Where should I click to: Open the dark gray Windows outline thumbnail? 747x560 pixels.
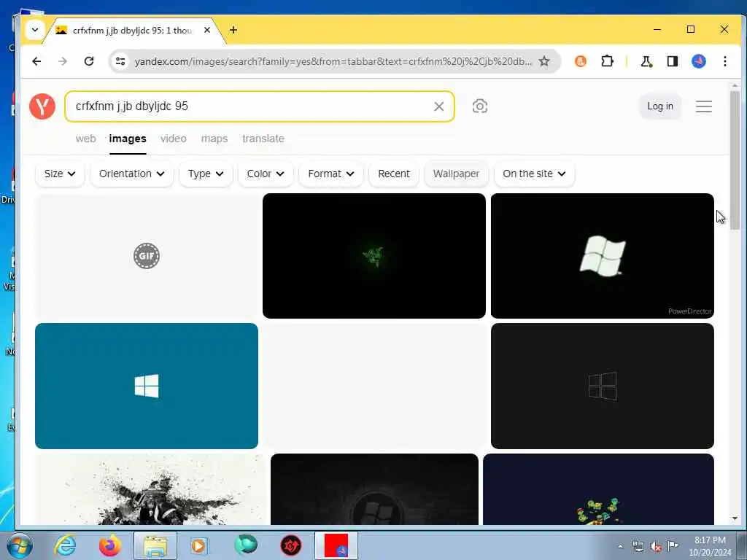coord(602,386)
